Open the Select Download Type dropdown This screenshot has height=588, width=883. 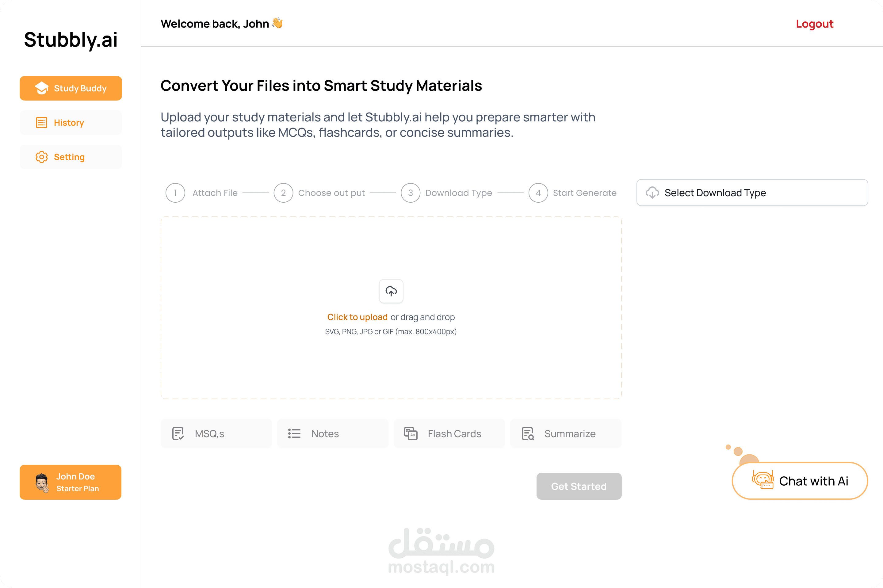pyautogui.click(x=752, y=193)
